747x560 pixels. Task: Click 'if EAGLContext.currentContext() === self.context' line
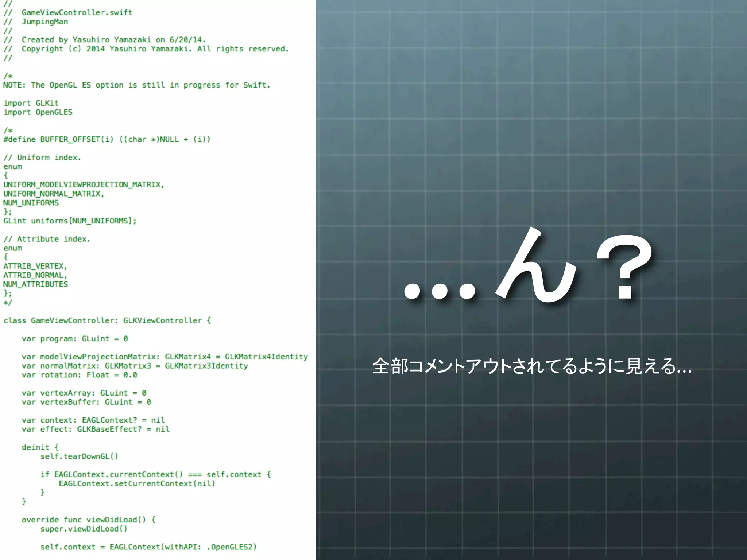pyautogui.click(x=156, y=474)
